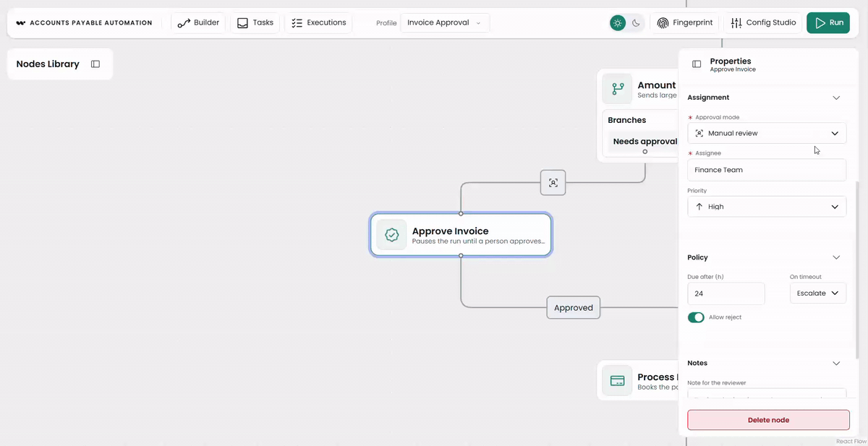Open the Priority dropdown set to High
Viewport: 868px width, 446px height.
pyautogui.click(x=767, y=207)
